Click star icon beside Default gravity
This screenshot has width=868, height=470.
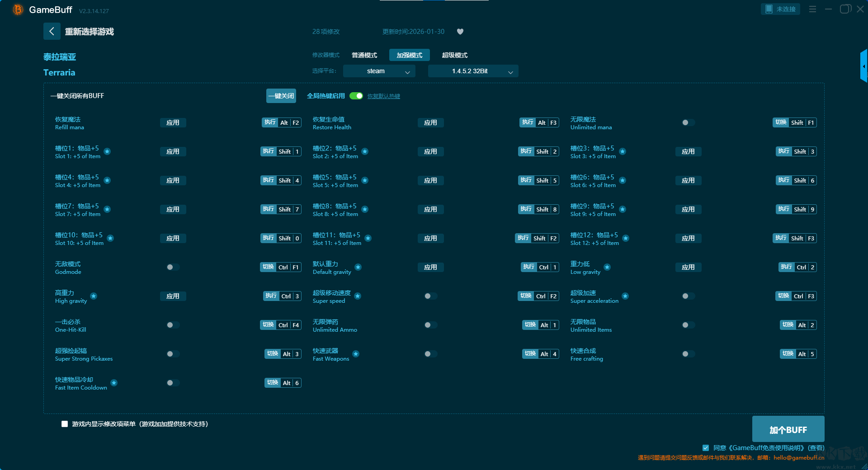[358, 267]
